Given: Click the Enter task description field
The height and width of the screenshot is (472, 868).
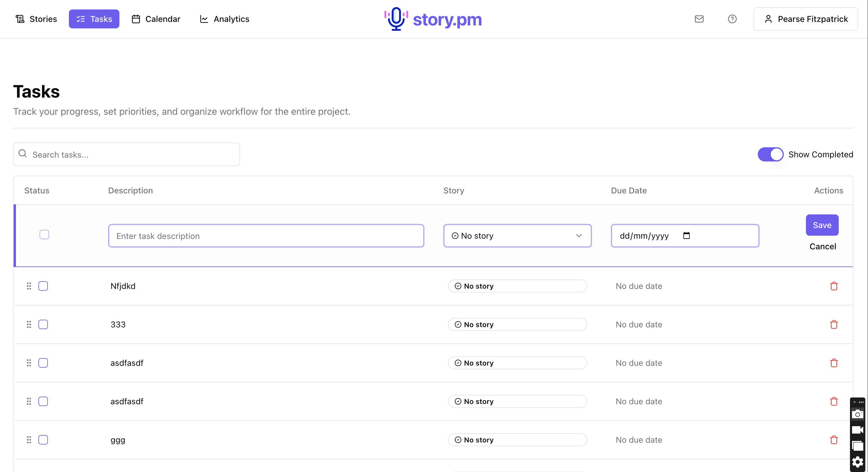Looking at the screenshot, I should pos(266,236).
